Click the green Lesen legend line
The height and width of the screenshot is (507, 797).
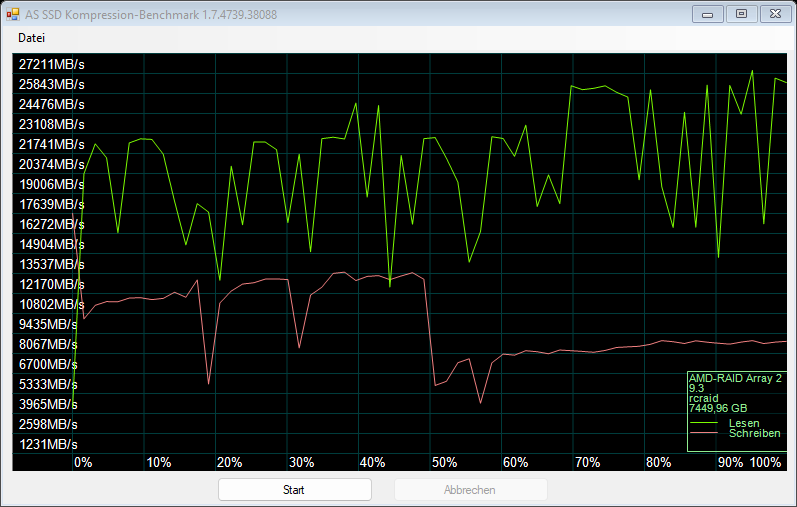704,424
